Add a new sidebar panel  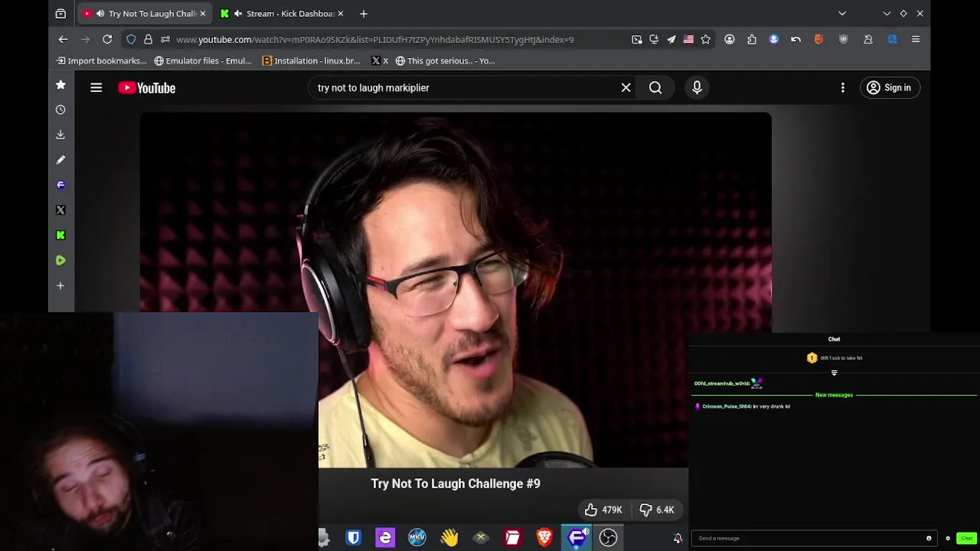tap(60, 285)
